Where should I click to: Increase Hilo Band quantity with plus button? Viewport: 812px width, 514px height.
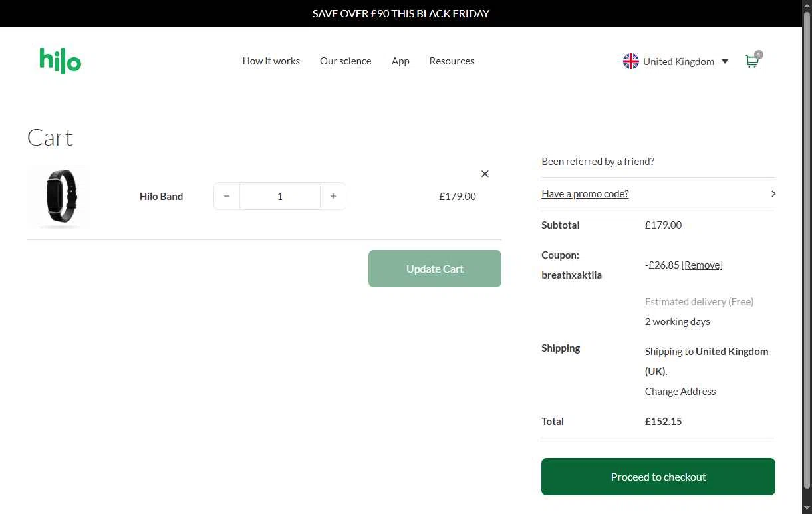tap(333, 196)
